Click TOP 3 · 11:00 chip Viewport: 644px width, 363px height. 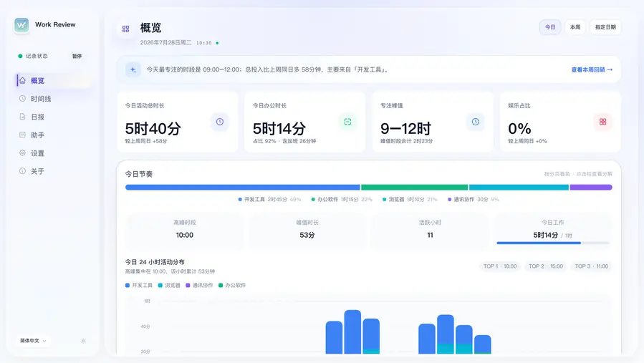click(x=592, y=266)
